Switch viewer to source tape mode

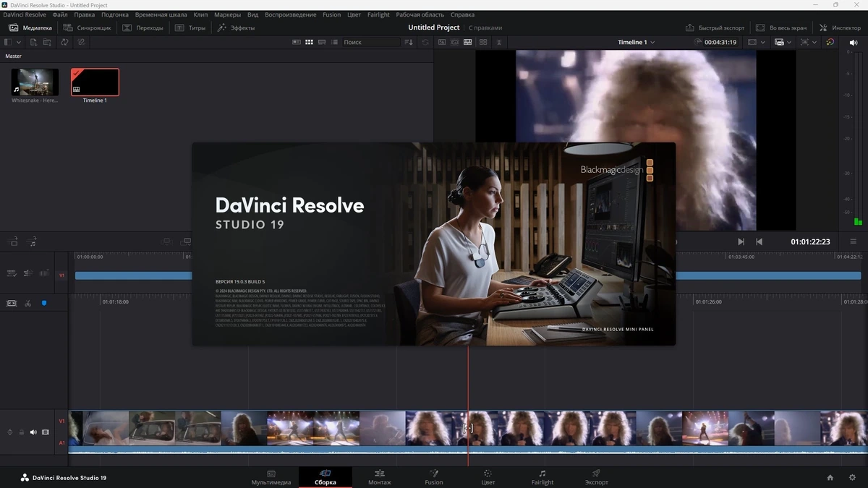455,42
